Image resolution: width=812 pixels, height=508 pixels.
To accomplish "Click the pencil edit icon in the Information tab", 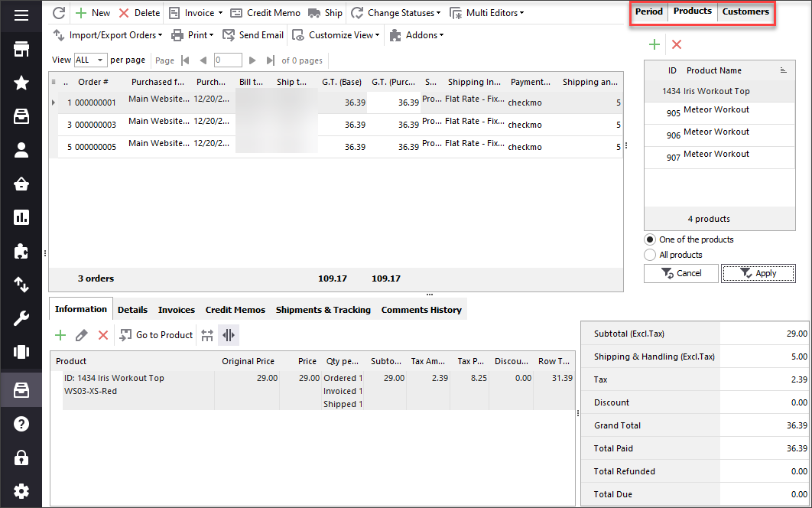I will tap(82, 335).
